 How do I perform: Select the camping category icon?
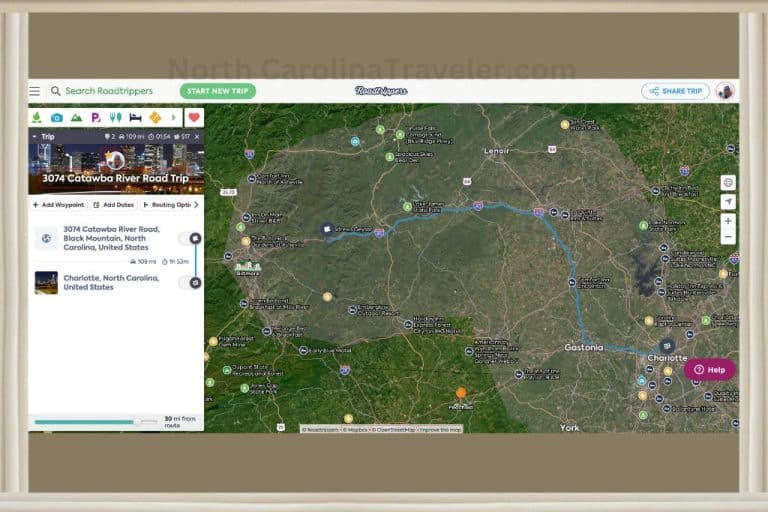coord(37,118)
